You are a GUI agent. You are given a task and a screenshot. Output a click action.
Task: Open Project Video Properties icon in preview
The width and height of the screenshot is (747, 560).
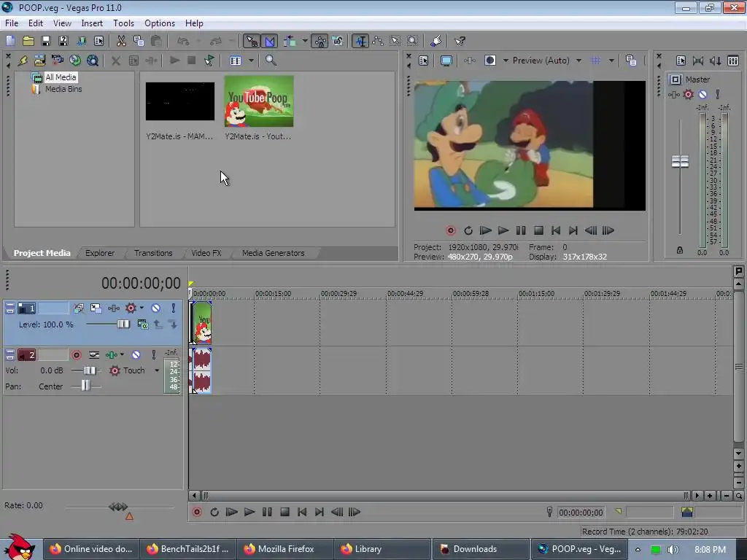click(x=424, y=61)
